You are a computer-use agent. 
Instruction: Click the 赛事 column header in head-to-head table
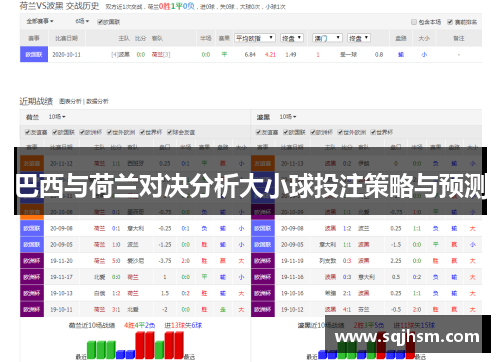coord(34,38)
